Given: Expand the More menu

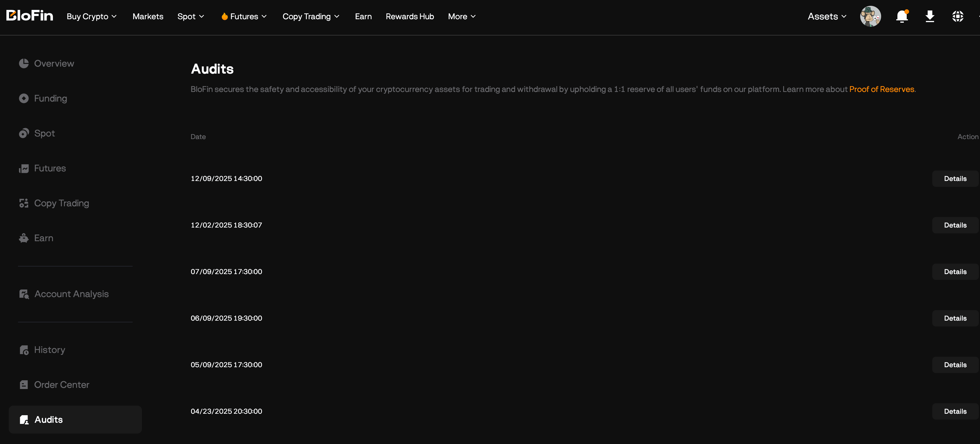Looking at the screenshot, I should (462, 16).
